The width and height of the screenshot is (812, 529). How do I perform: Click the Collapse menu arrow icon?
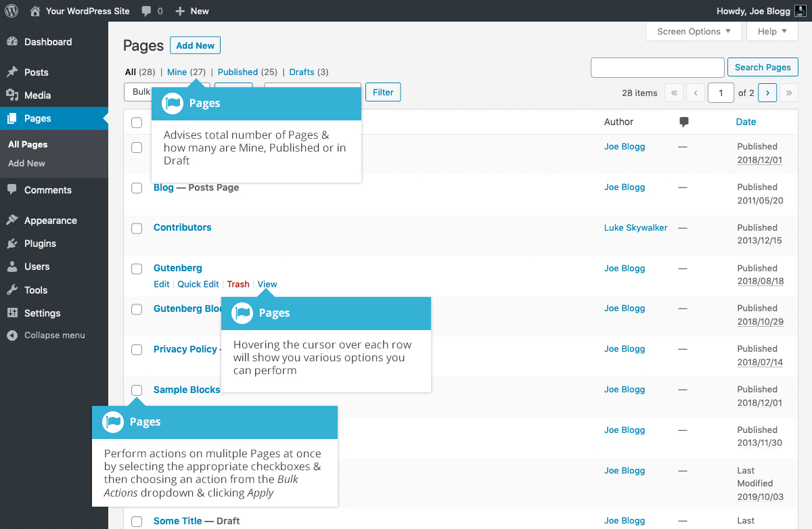[x=12, y=336]
